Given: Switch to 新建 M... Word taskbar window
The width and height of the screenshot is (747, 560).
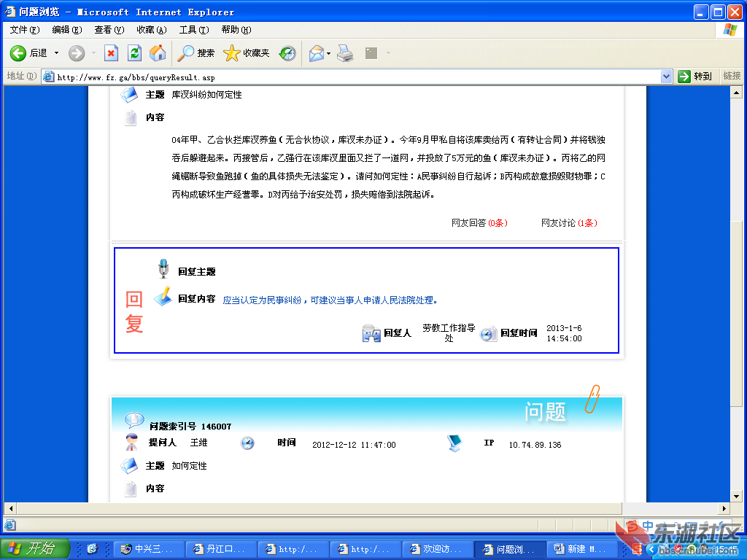Looking at the screenshot, I should coord(581,549).
